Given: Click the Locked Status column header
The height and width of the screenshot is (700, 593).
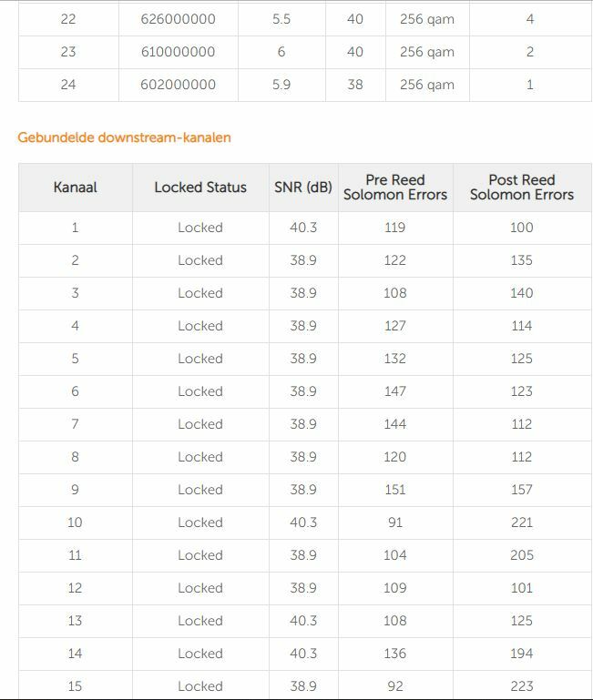Looking at the screenshot, I should [200, 187].
